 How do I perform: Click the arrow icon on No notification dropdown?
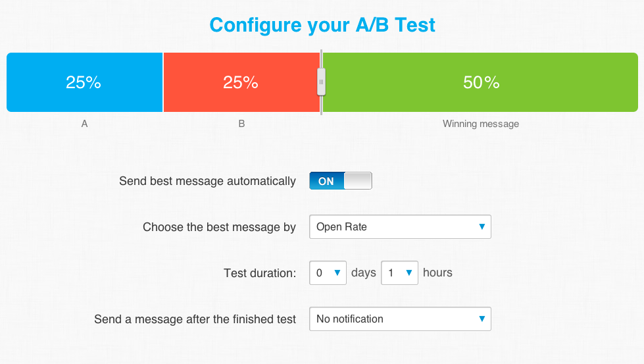click(x=482, y=319)
